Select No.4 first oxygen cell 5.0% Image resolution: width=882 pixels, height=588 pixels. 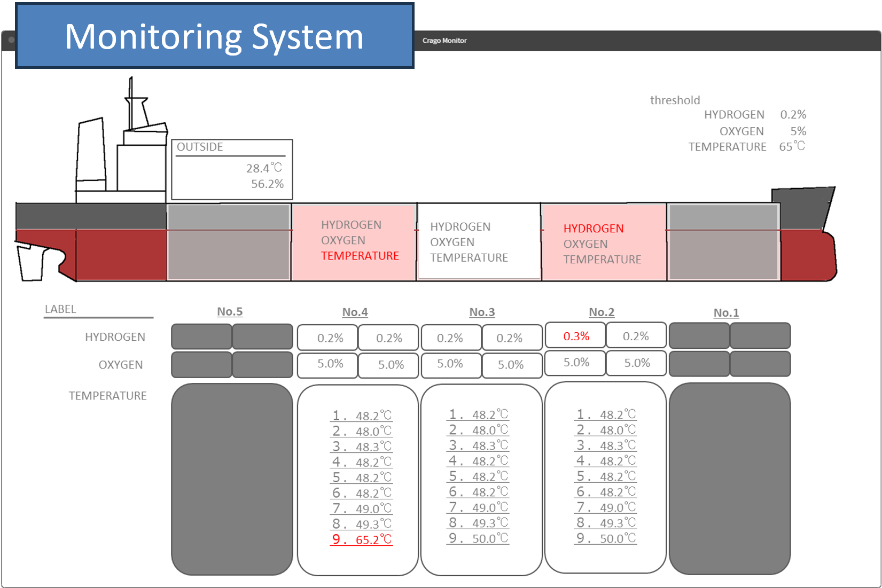(327, 365)
